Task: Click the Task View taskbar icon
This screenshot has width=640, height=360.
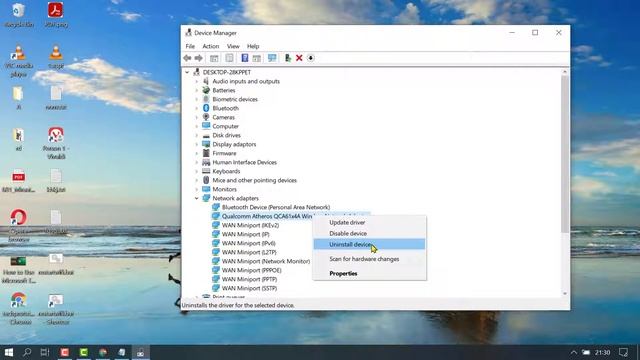Action: tap(45, 352)
